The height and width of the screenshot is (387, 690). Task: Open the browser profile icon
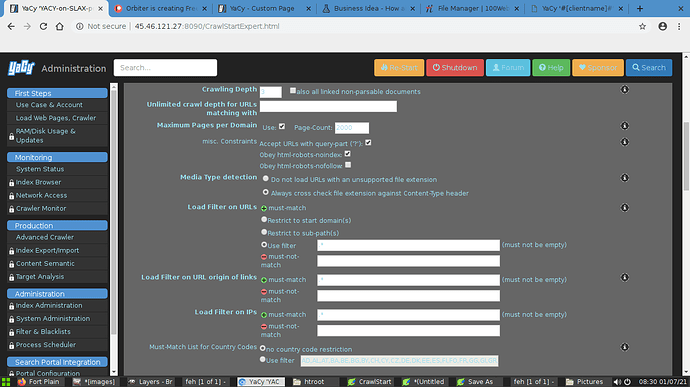point(662,26)
